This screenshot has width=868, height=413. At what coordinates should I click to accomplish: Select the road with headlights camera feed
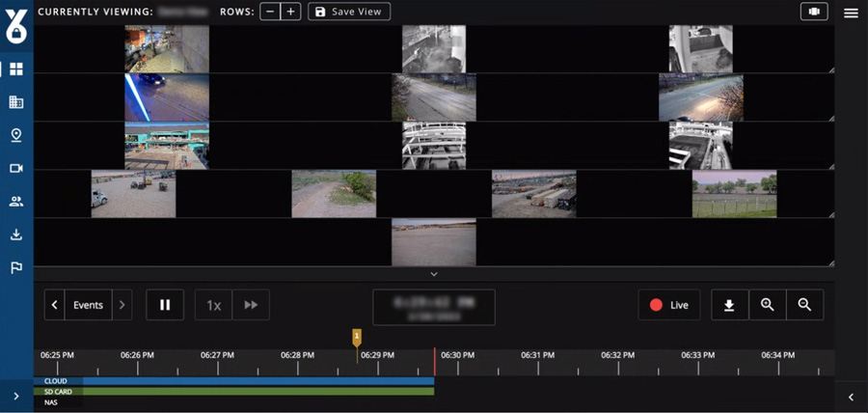tap(701, 97)
